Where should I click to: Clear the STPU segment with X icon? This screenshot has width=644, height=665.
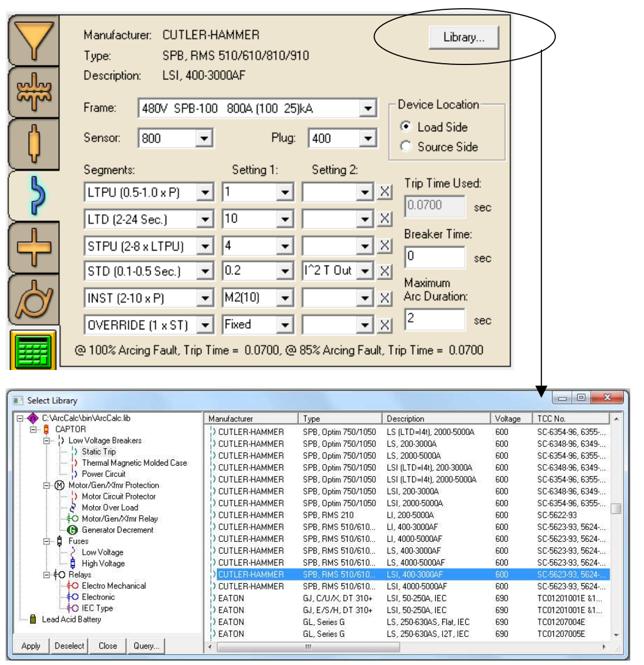pyautogui.click(x=385, y=246)
